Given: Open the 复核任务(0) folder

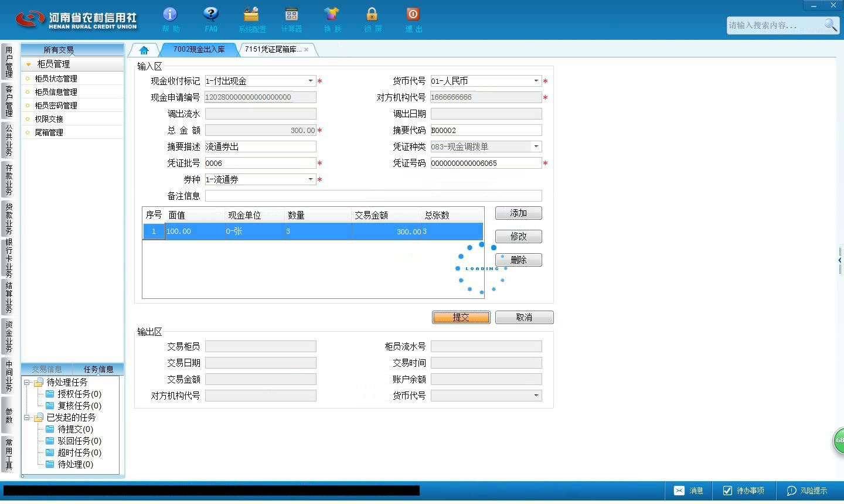Looking at the screenshot, I should click(73, 406).
